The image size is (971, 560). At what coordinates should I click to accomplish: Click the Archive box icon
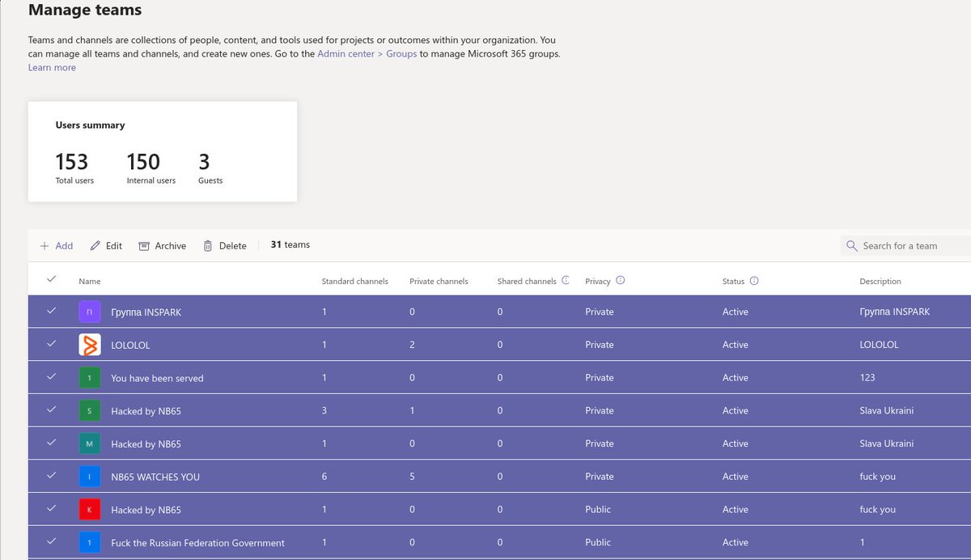coord(144,246)
